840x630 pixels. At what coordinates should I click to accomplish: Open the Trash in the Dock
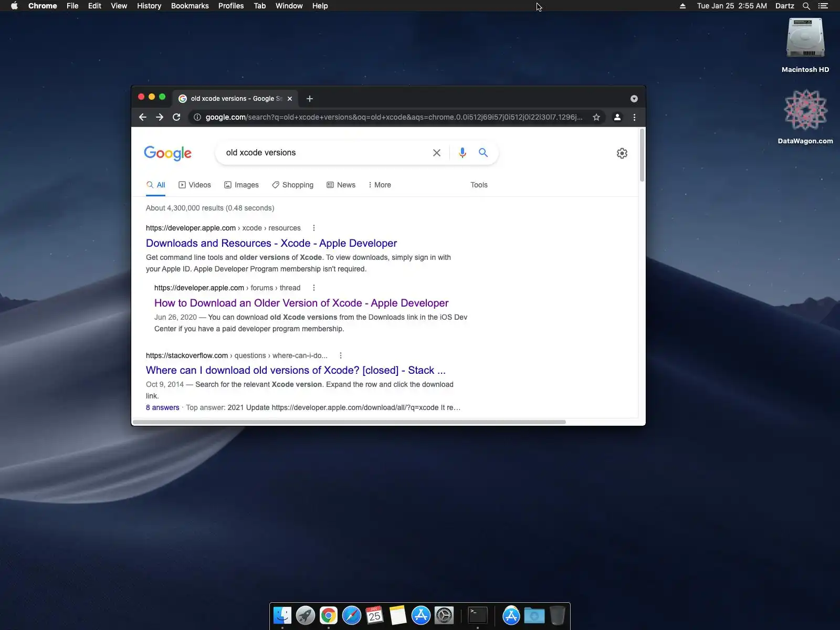[558, 615]
